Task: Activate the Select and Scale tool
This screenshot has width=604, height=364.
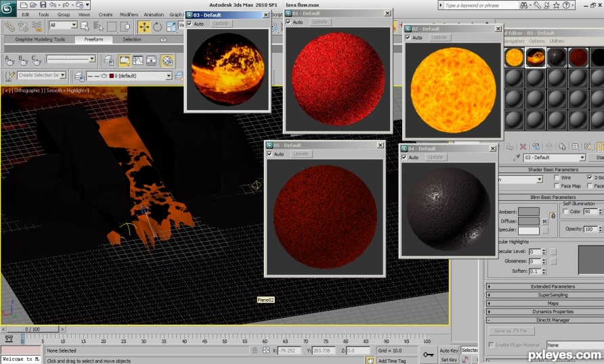Action: coord(171,26)
